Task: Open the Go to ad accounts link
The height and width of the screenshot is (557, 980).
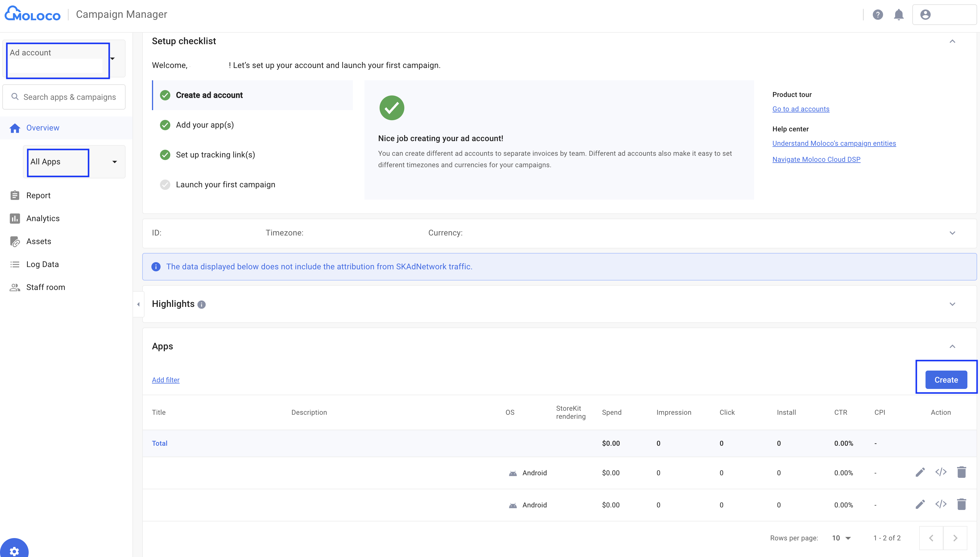Action: tap(801, 109)
